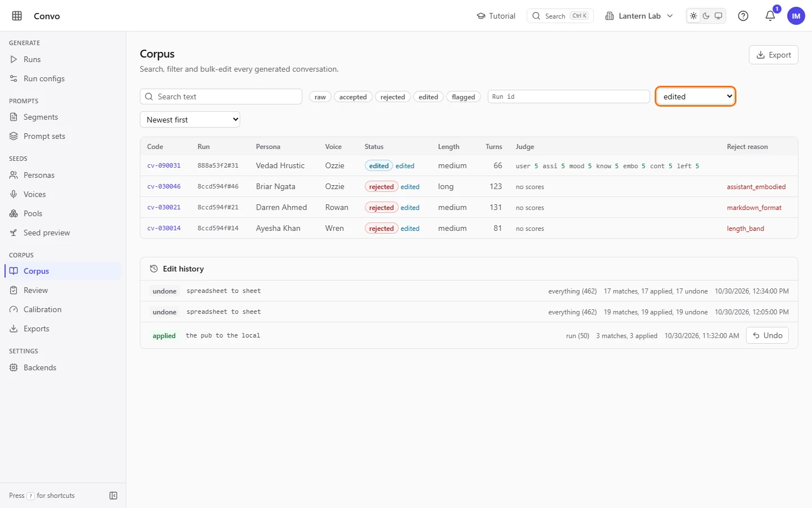Open the Newest first sort dropdown
Screen dimensions: 812x508
[x=190, y=120]
